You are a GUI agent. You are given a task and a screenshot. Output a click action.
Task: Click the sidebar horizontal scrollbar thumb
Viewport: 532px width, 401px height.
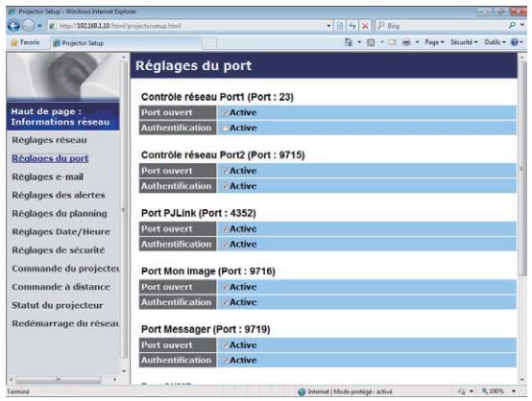[x=58, y=379]
